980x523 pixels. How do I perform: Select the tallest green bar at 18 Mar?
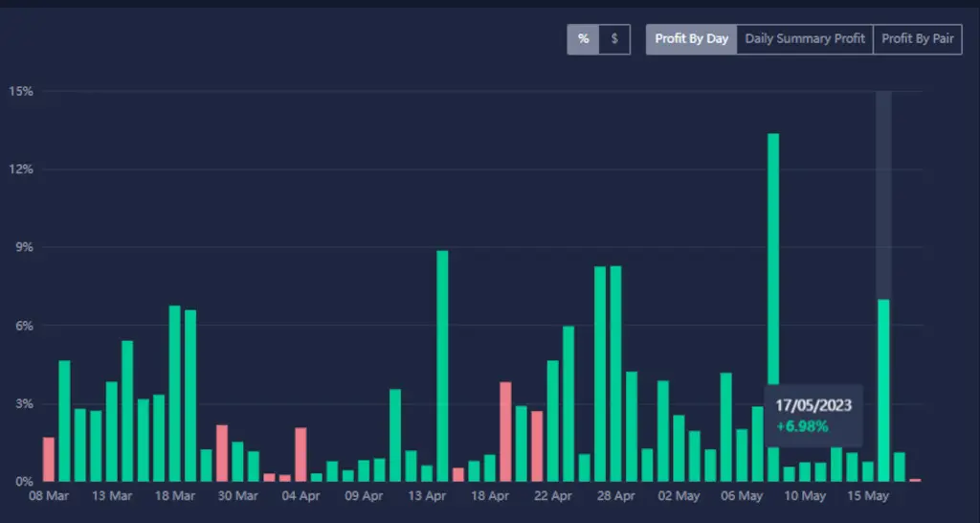(x=175, y=393)
